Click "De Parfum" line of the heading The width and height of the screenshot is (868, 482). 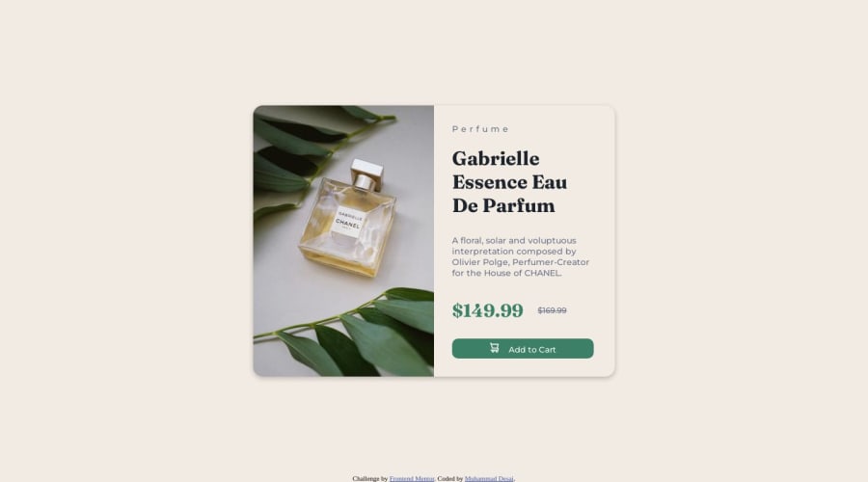click(503, 206)
